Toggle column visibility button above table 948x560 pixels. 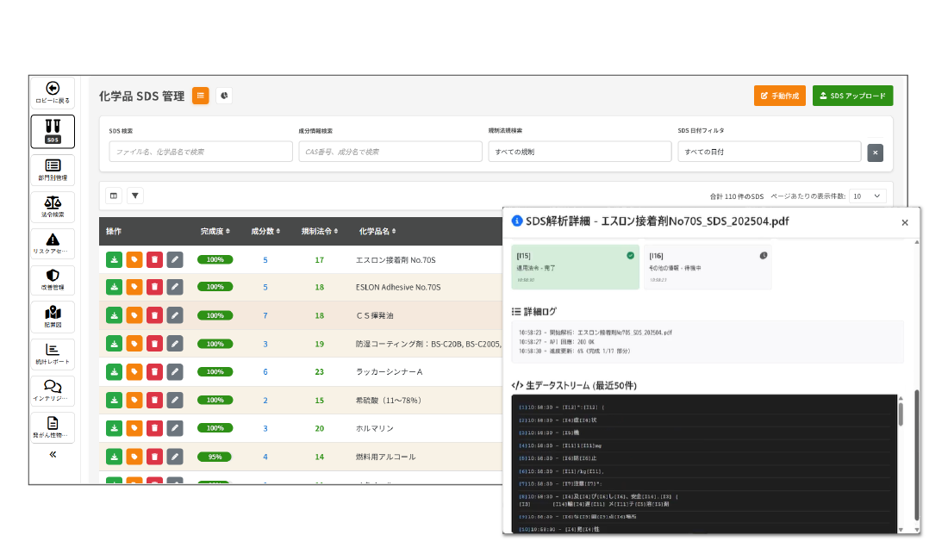[114, 196]
